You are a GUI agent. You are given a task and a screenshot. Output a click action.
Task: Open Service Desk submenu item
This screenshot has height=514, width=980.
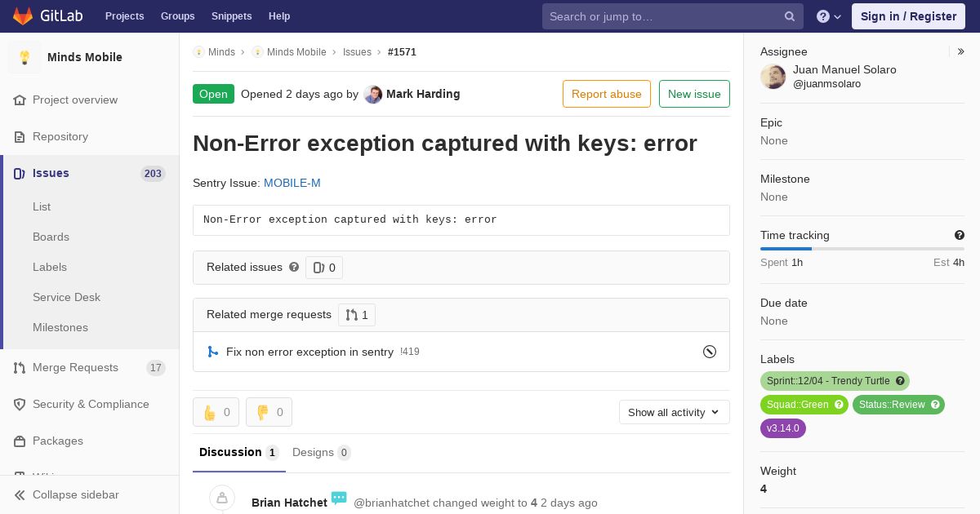pos(66,297)
